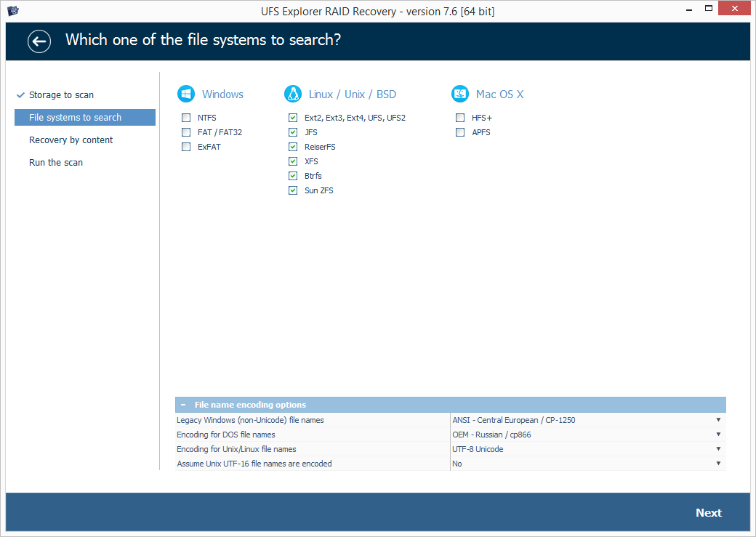756x537 pixels.
Task: Click the Next button
Action: [x=708, y=513]
